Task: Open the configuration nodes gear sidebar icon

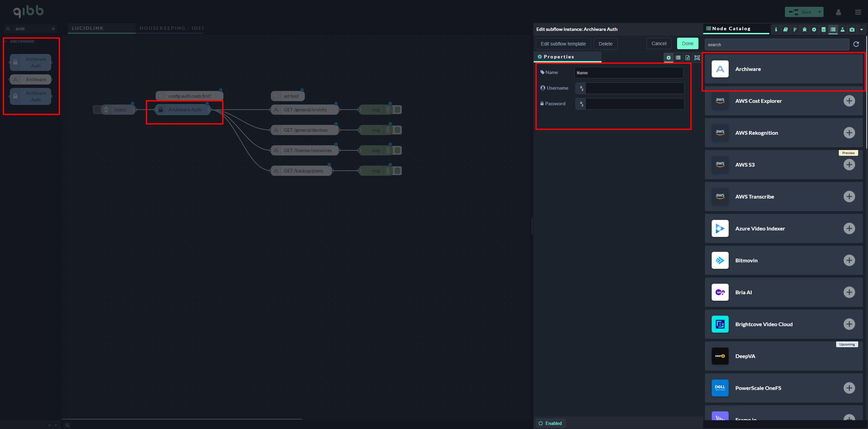Action: pos(814,30)
